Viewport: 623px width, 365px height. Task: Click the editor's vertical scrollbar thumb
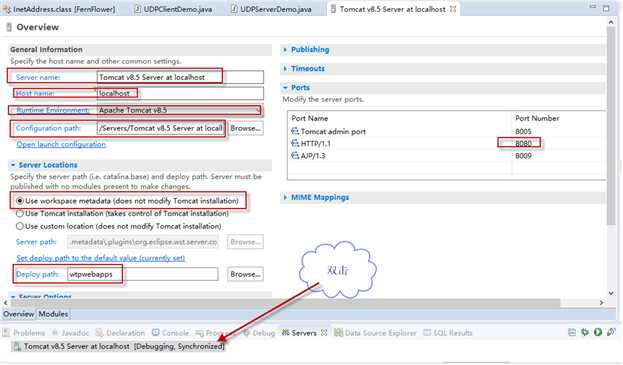pyautogui.click(x=611, y=127)
